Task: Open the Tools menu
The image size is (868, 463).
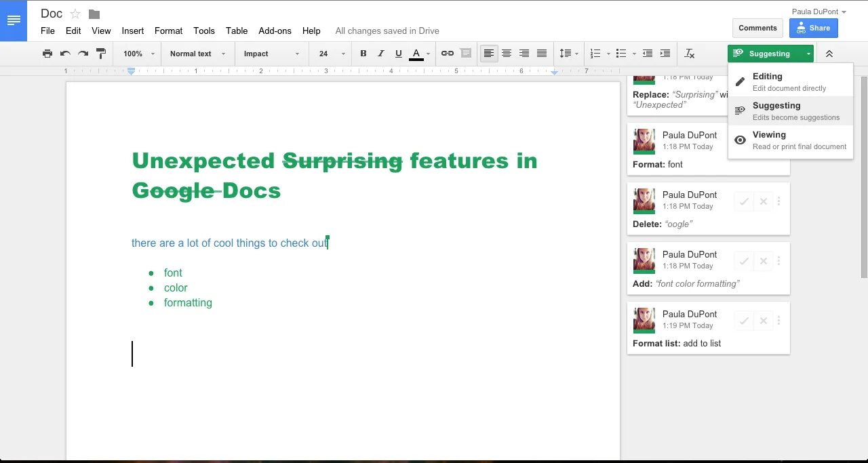Action: click(x=204, y=31)
